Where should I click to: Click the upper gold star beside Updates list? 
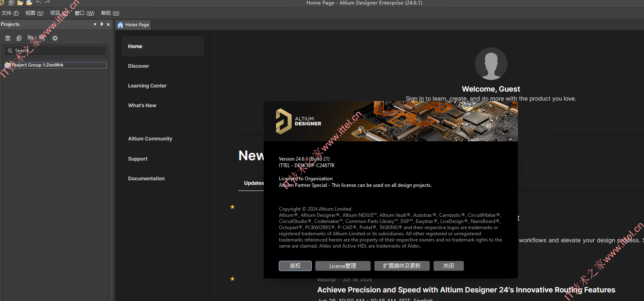[x=232, y=207]
